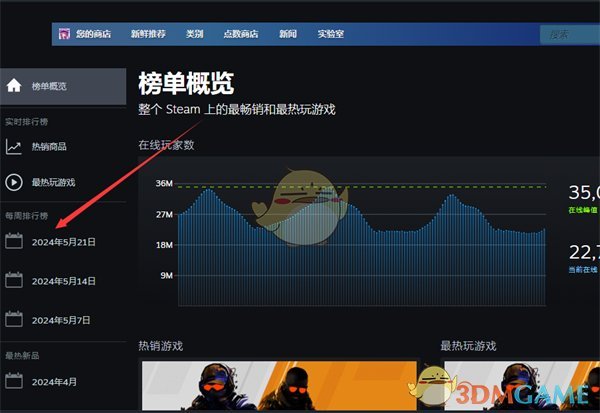Click the 最热玩游戏 section heading above banner
Viewport: 600px width, 413px height.
[468, 346]
